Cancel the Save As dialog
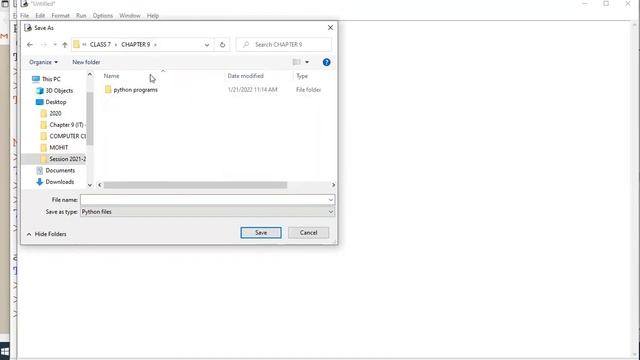 pyautogui.click(x=308, y=233)
